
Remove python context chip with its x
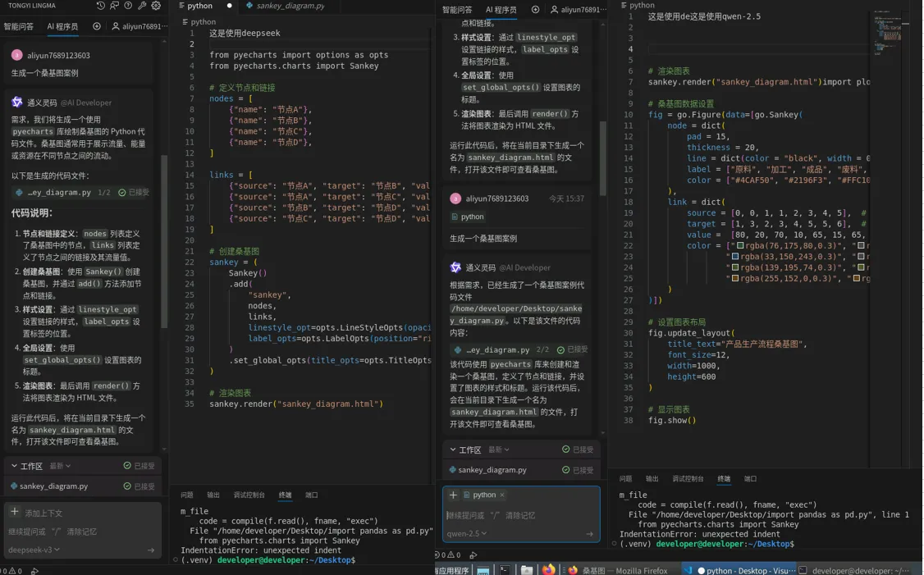click(502, 495)
